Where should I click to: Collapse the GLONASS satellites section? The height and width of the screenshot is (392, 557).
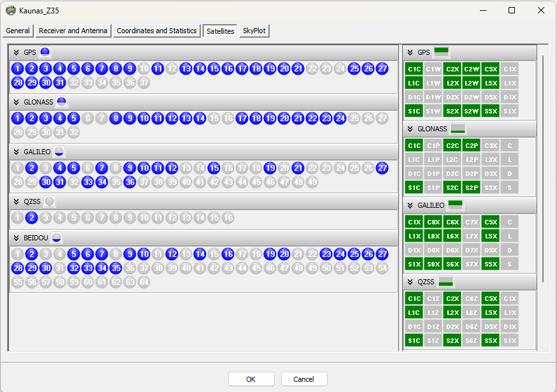tap(16, 103)
